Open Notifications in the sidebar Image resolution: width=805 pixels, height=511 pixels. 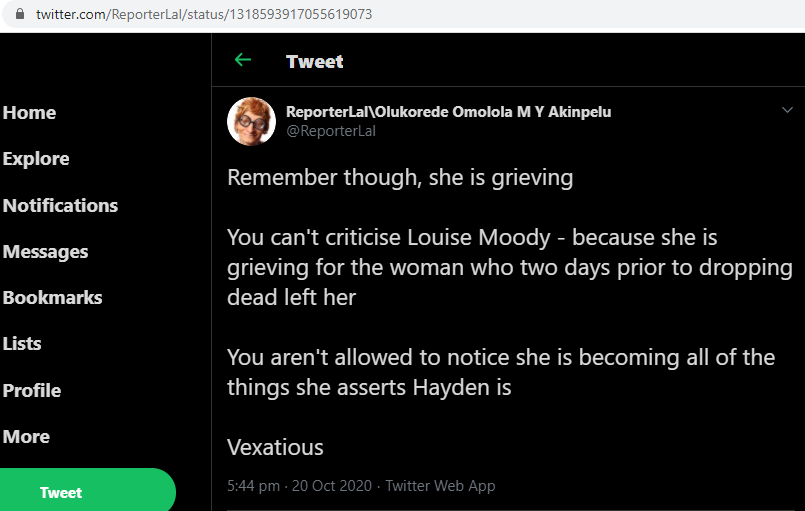60,205
